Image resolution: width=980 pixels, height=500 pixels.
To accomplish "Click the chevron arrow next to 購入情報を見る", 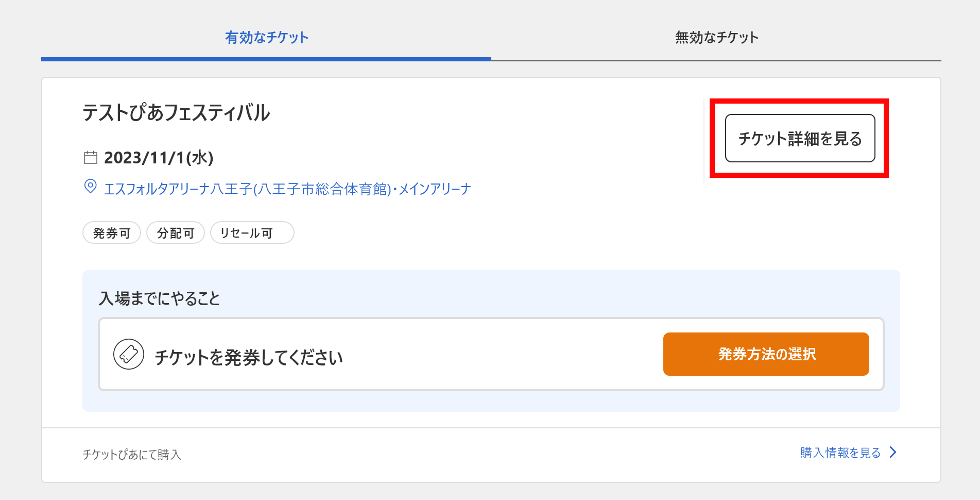I will pos(893,452).
